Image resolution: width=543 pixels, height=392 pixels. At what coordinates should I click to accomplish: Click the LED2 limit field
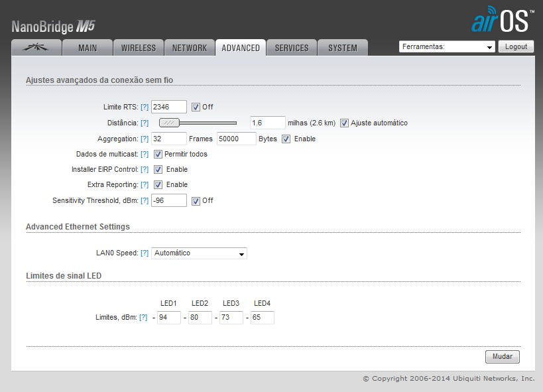pyautogui.click(x=200, y=318)
